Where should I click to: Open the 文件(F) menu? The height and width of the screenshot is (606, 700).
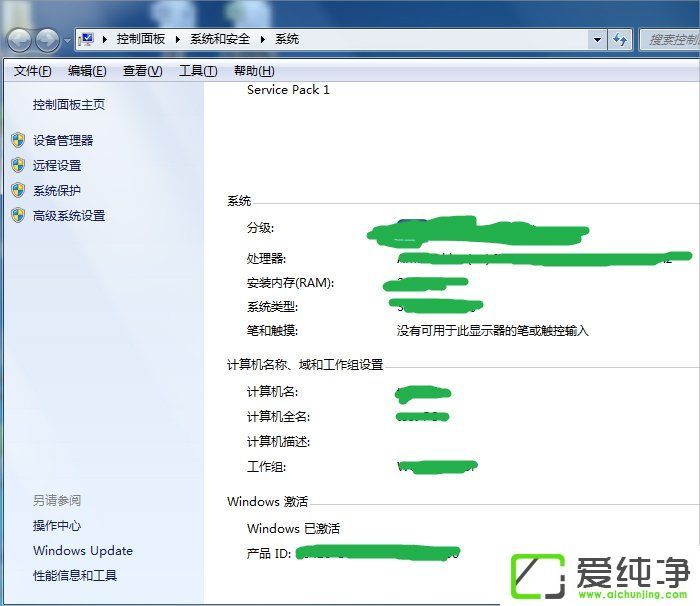[32, 71]
